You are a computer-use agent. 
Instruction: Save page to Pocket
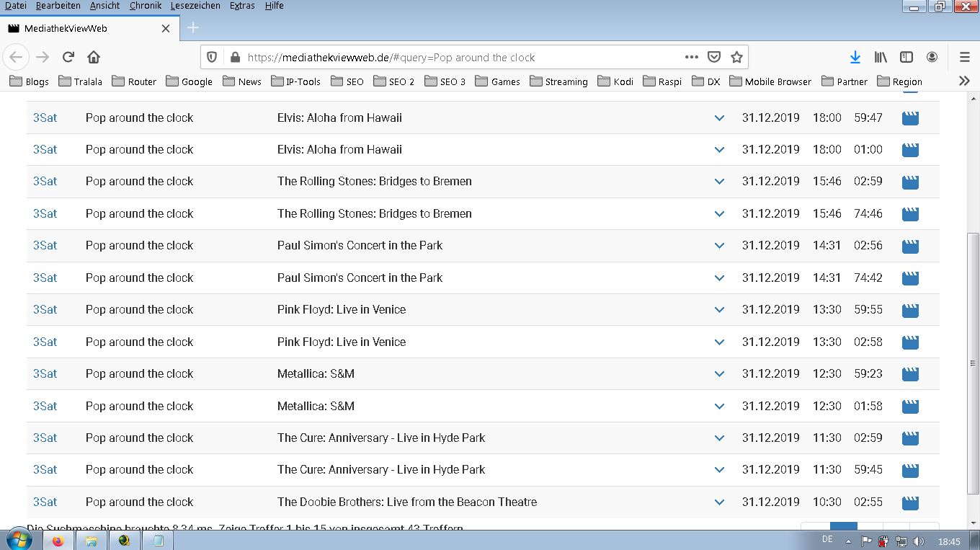tap(714, 57)
